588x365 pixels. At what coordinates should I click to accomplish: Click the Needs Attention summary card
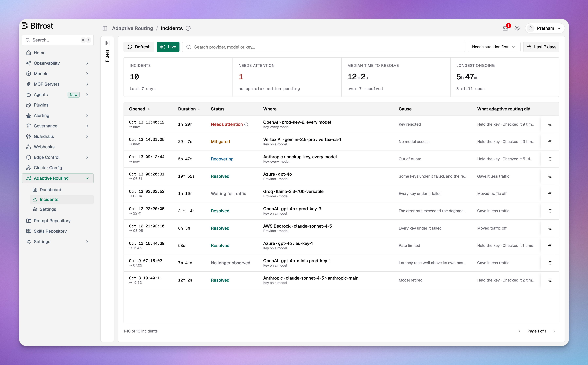(x=287, y=77)
